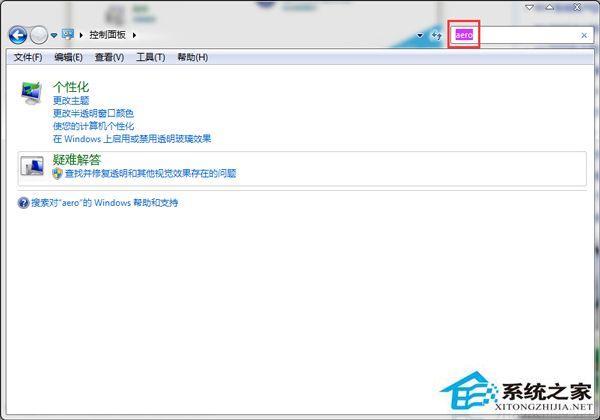Open the 个性化 heading
This screenshot has width=600, height=420.
tap(71, 87)
